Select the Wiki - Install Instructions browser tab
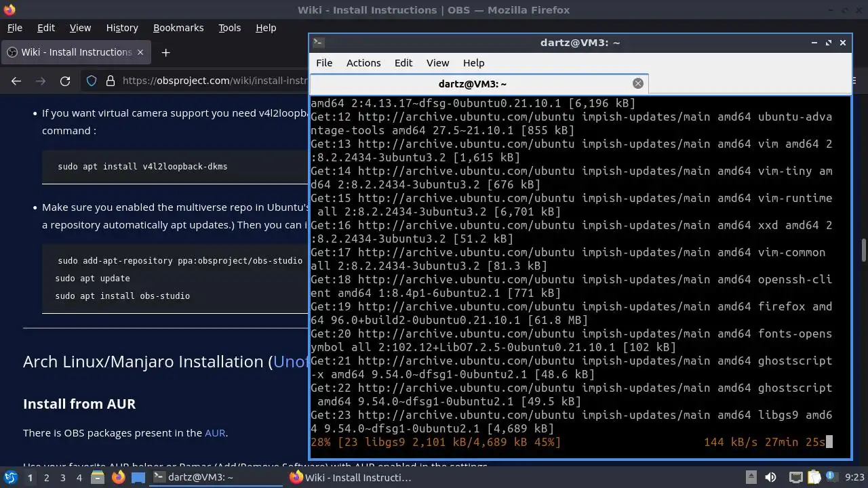868x488 pixels. pos(75,52)
